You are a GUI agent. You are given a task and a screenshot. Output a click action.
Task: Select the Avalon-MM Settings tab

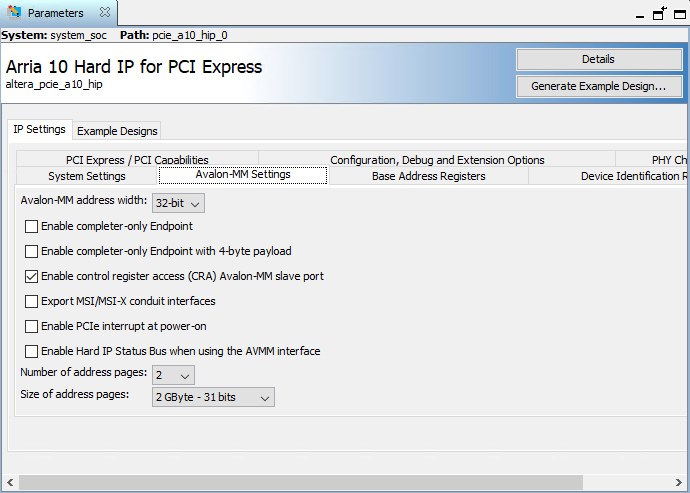pos(243,175)
